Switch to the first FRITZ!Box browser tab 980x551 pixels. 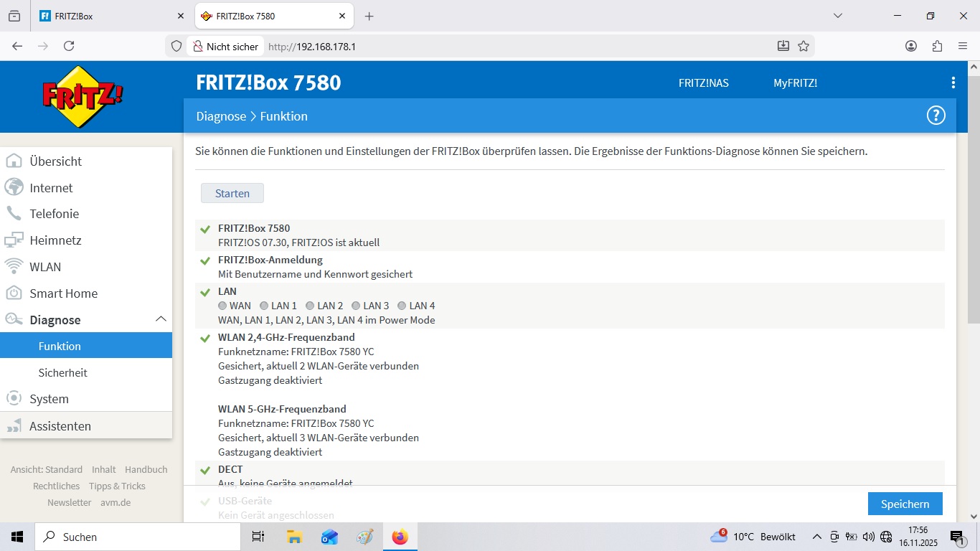pyautogui.click(x=111, y=16)
